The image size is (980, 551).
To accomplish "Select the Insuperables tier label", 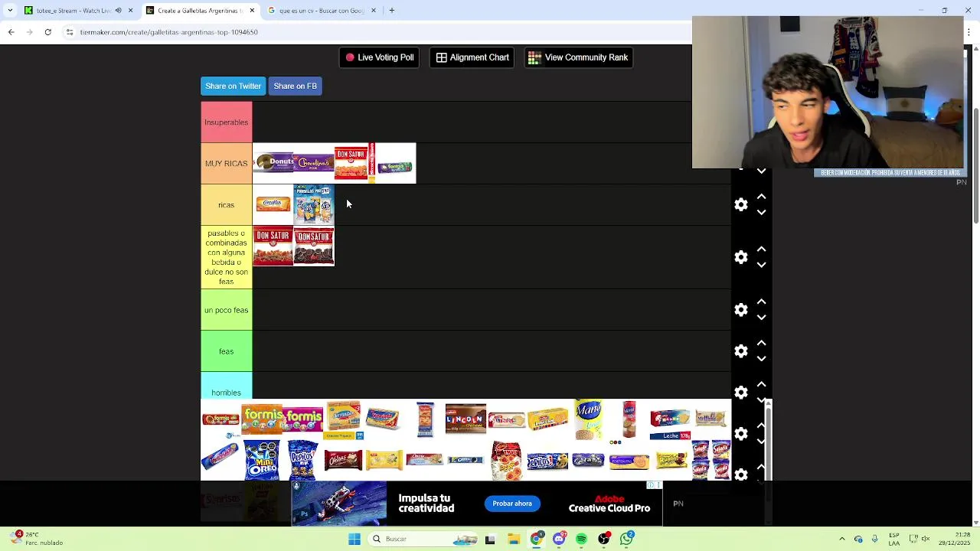I will coord(227,122).
